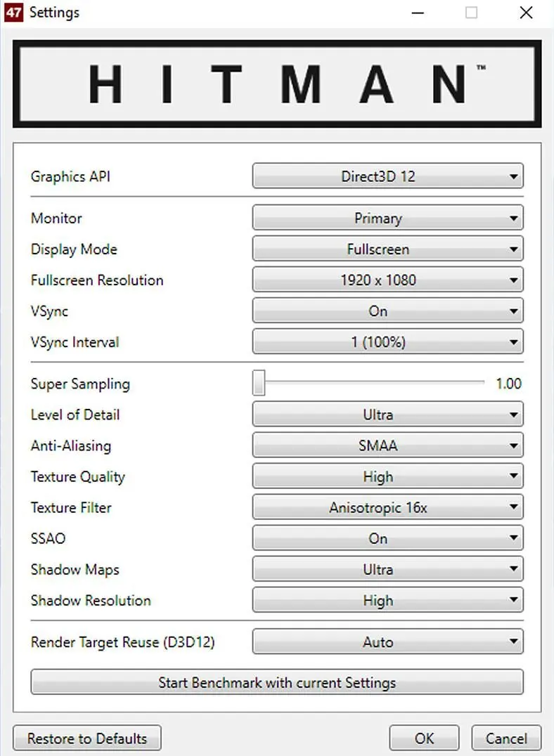The image size is (554, 756).
Task: Confirm settings with OK button
Action: point(424,738)
